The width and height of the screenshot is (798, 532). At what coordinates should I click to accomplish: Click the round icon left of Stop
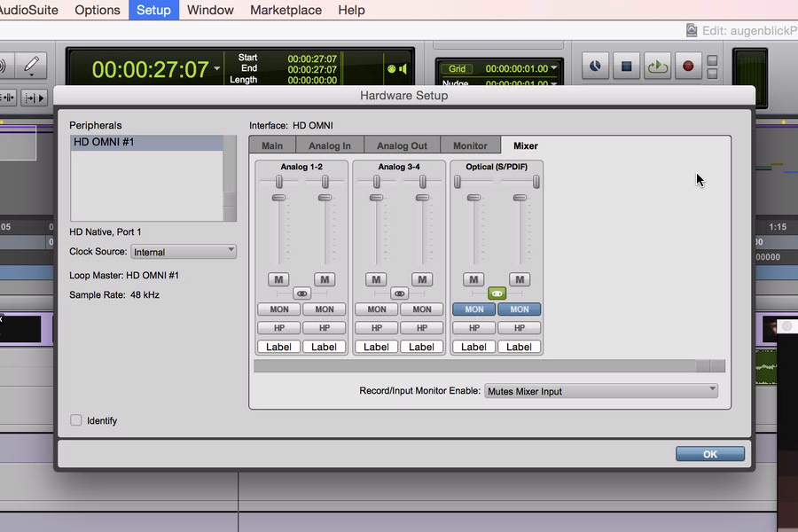(x=596, y=66)
